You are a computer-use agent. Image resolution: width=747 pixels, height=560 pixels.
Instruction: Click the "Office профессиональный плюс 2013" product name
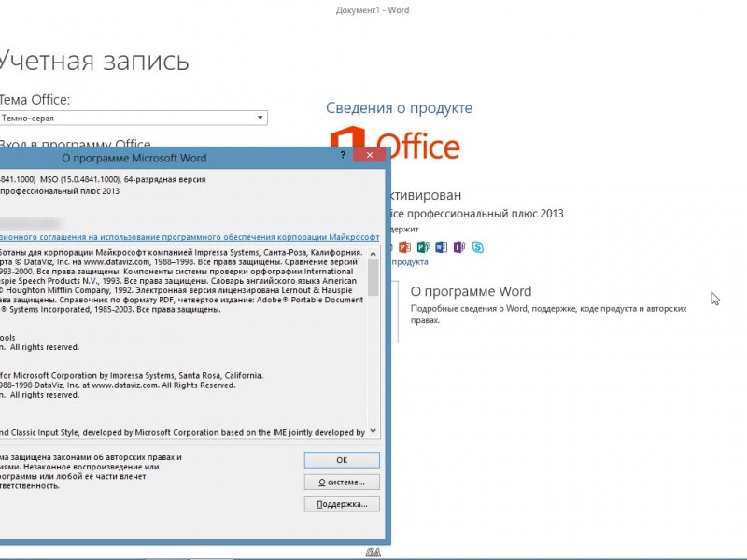[476, 214]
